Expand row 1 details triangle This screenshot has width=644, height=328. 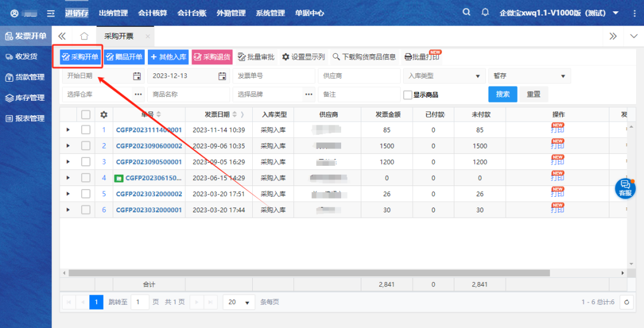(68, 130)
